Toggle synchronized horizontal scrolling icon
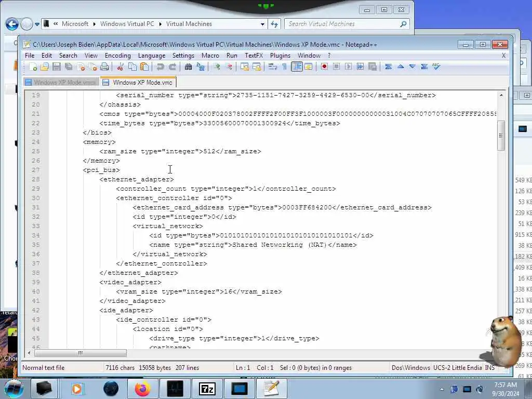532x399 pixels. pos(257,67)
